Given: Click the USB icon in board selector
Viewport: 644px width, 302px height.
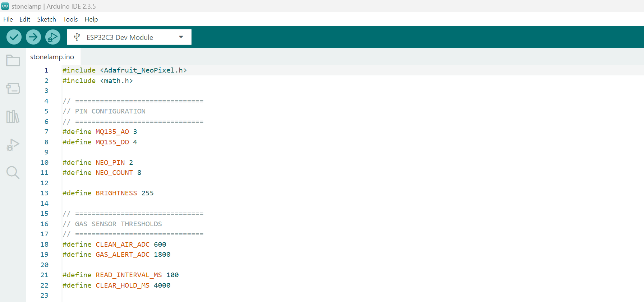Looking at the screenshot, I should [x=77, y=37].
